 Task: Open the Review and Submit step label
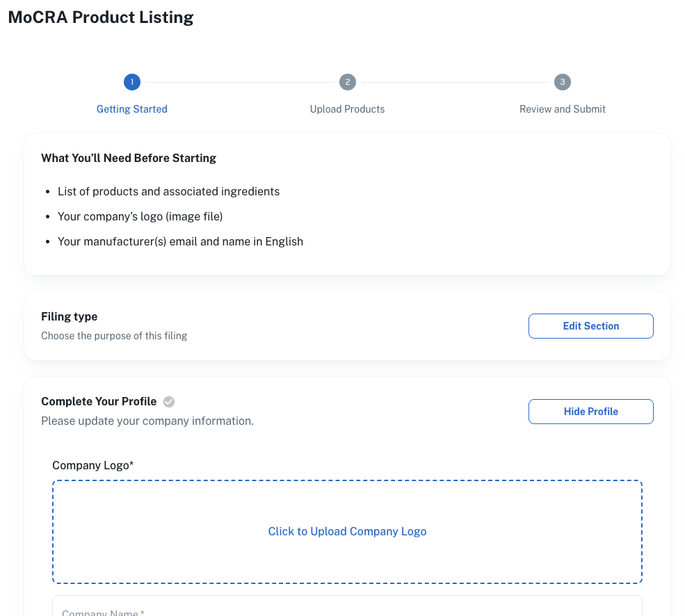click(562, 109)
